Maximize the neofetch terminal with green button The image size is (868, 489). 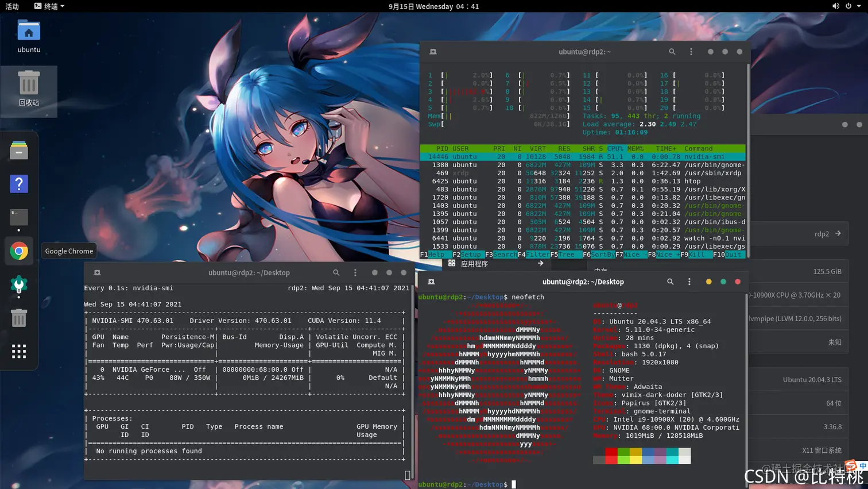click(x=723, y=282)
